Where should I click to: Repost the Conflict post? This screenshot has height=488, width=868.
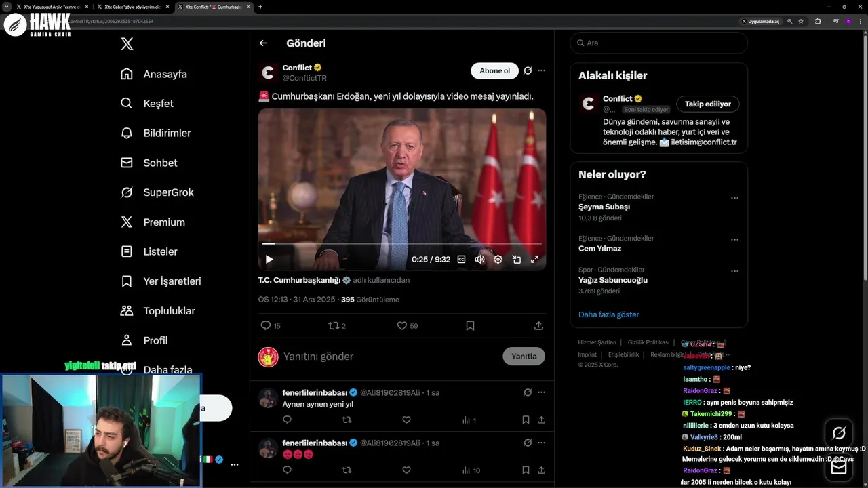tap(337, 326)
